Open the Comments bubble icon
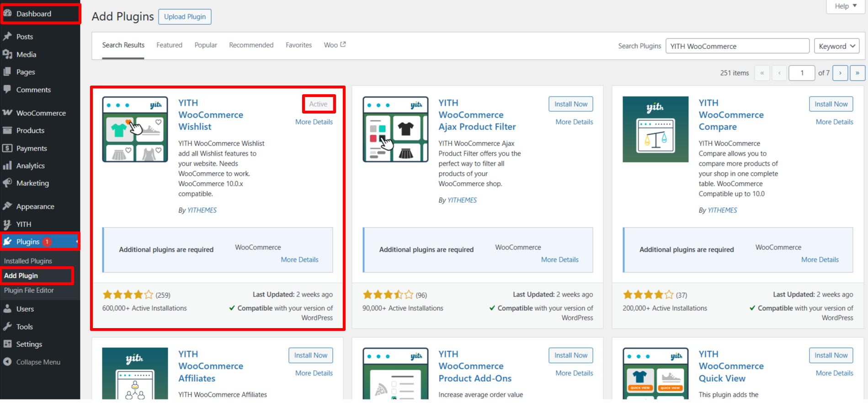The height and width of the screenshot is (410, 868). tap(7, 89)
